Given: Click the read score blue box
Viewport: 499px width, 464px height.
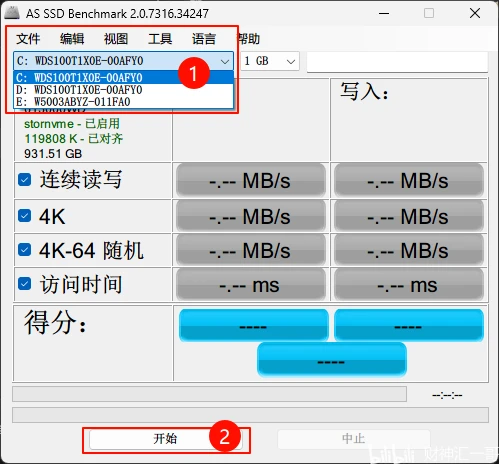Looking at the screenshot, I should tap(254, 325).
